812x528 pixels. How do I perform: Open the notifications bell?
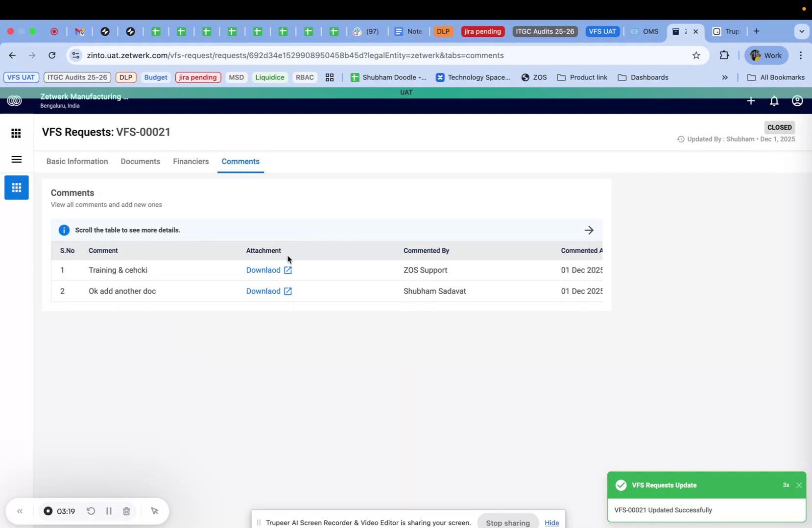(774, 101)
